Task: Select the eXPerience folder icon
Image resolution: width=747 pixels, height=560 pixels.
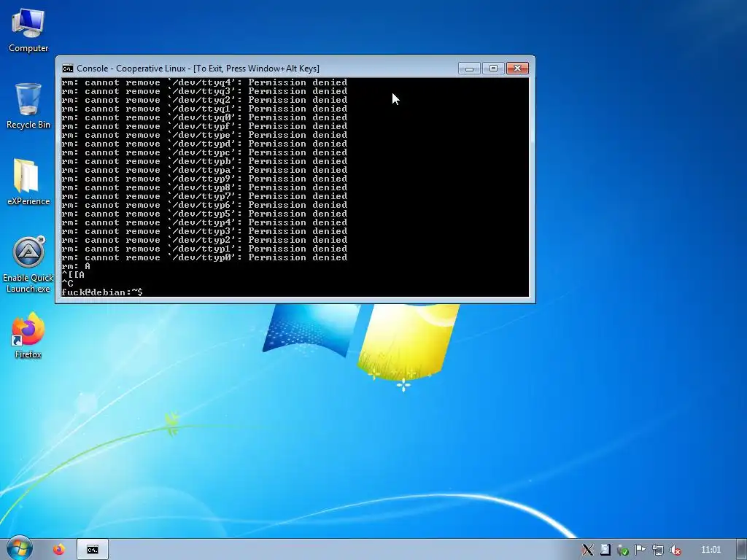Action: (28, 182)
